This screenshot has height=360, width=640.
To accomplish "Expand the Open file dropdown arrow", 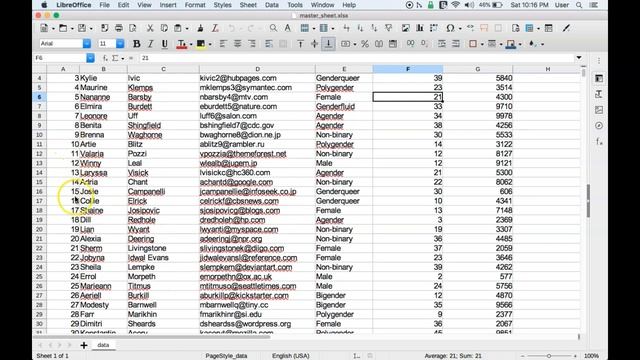I will coord(72,29).
